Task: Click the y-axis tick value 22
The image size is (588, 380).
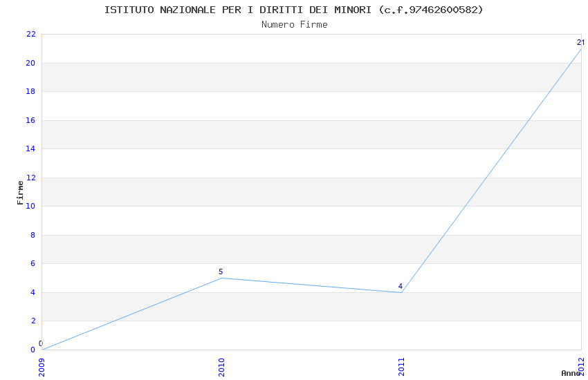Action: (x=30, y=34)
